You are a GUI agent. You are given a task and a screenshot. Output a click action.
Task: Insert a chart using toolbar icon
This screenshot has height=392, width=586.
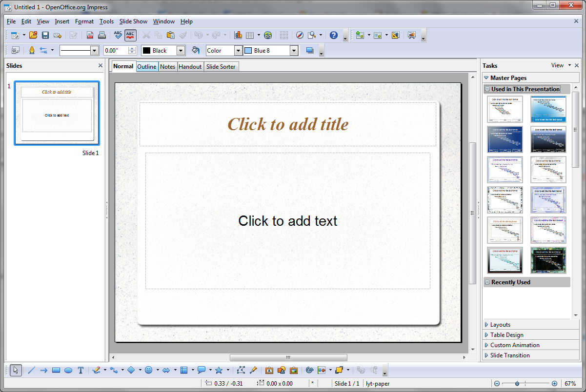pyautogui.click(x=238, y=35)
